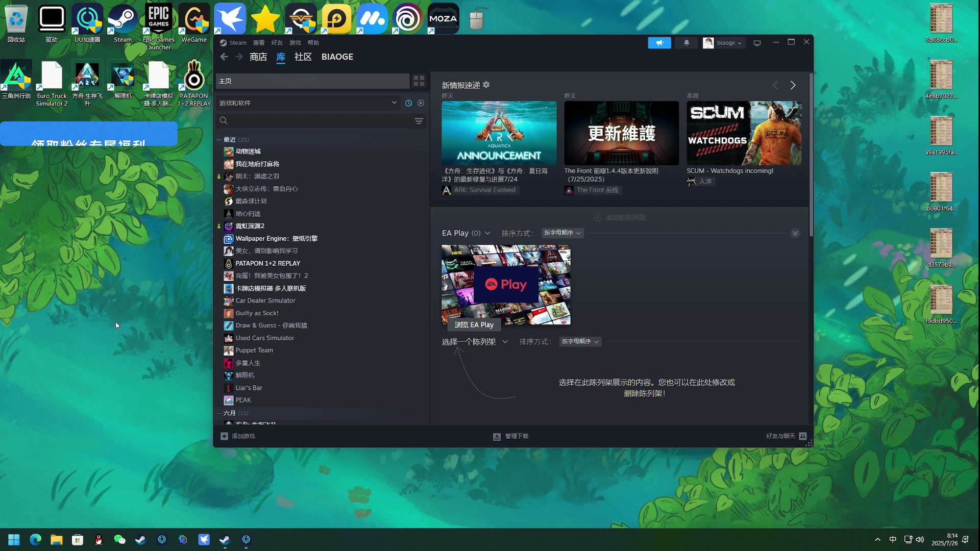
Task: Open Microsoft Edge from the taskbar
Action: (35, 540)
